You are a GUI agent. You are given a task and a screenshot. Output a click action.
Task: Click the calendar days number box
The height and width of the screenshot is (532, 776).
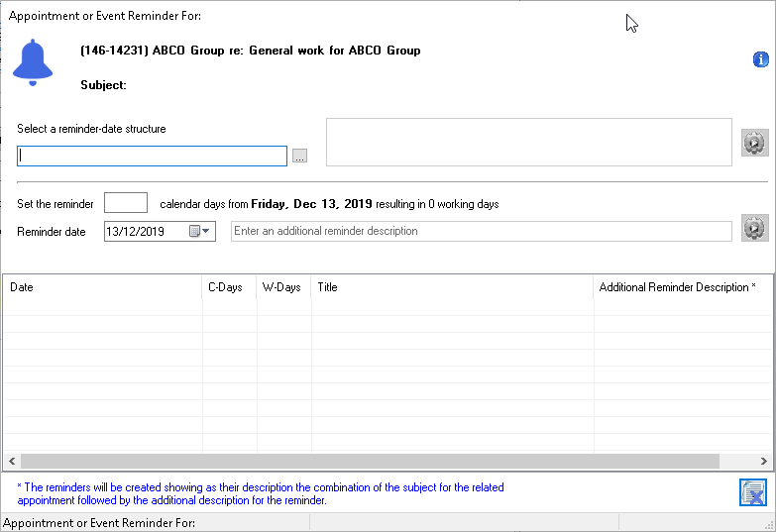pyautogui.click(x=126, y=203)
